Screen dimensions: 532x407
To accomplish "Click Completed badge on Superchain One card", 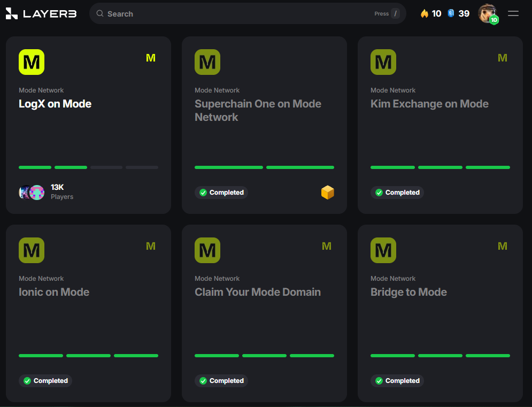I will (221, 193).
